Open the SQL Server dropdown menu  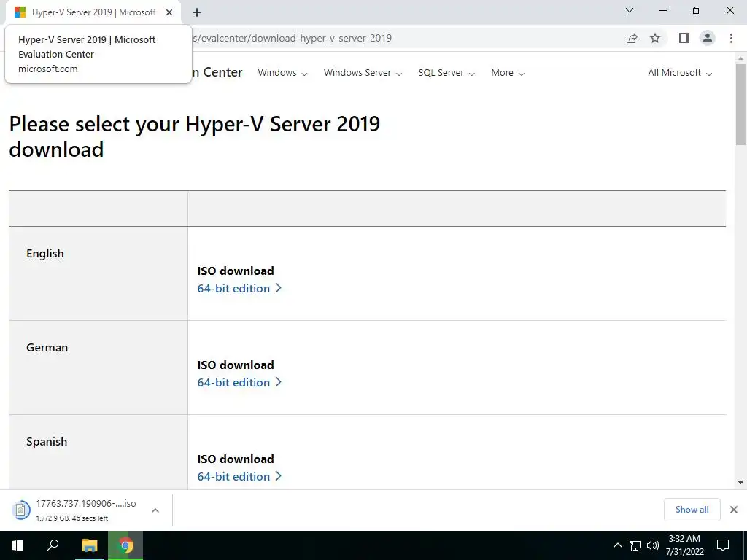click(446, 73)
